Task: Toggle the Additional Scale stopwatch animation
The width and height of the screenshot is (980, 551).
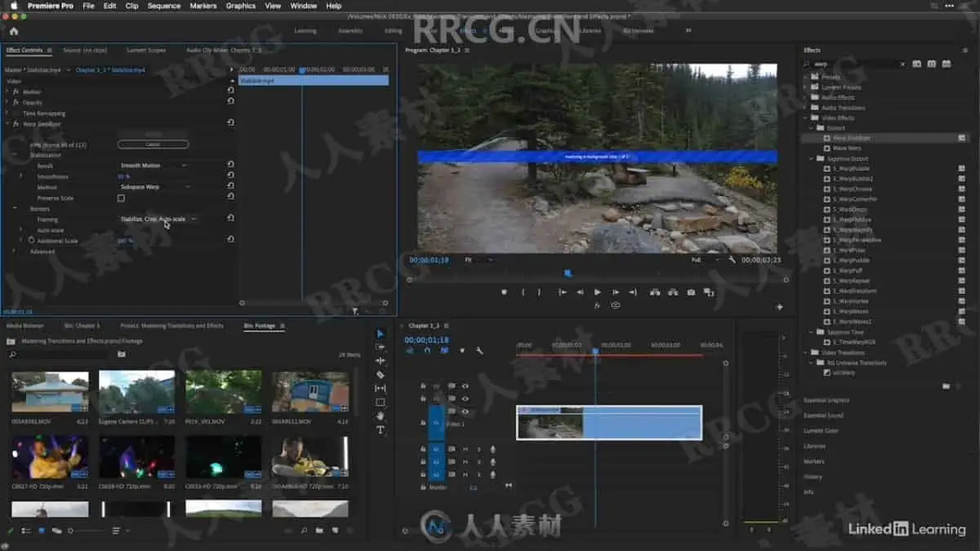Action: click(31, 241)
